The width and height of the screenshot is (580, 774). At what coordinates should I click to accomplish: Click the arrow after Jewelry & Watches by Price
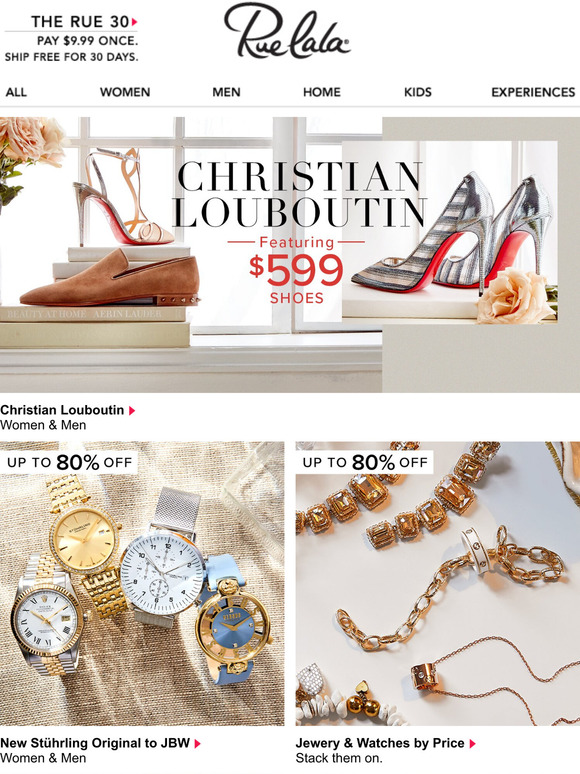pos(472,743)
